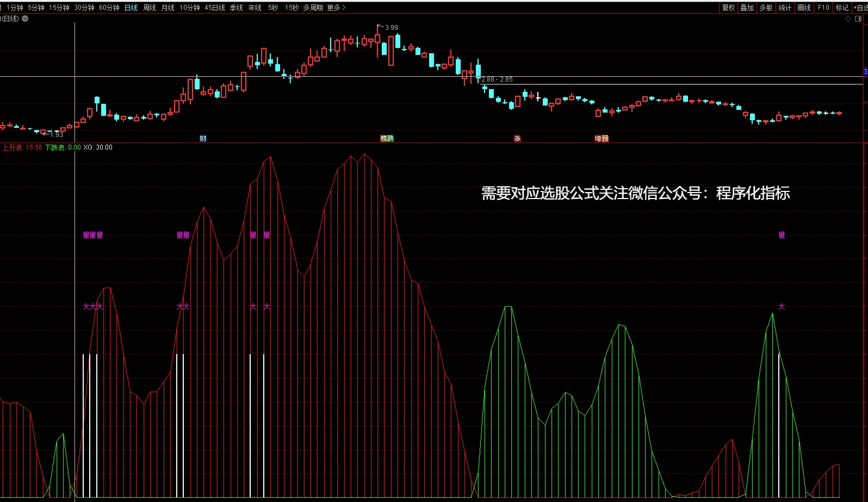Open the 复权 adjustment options
868x502 pixels.
pos(728,8)
